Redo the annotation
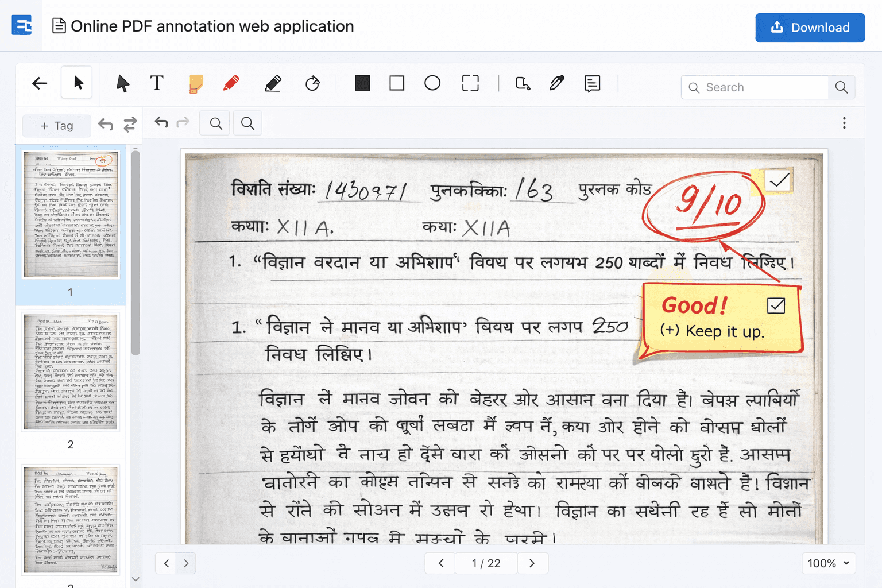 tap(183, 122)
